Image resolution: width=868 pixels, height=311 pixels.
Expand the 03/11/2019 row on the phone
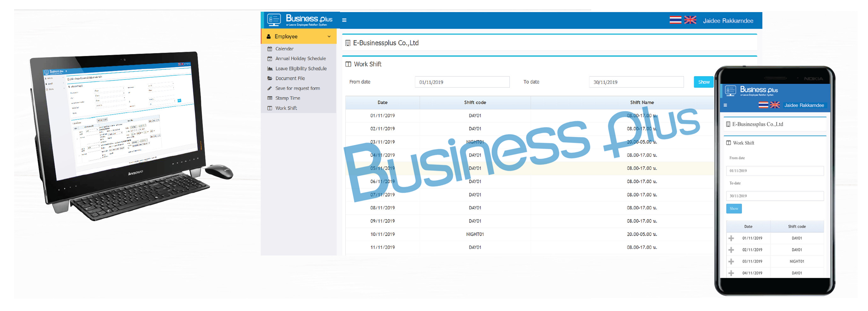point(731,262)
